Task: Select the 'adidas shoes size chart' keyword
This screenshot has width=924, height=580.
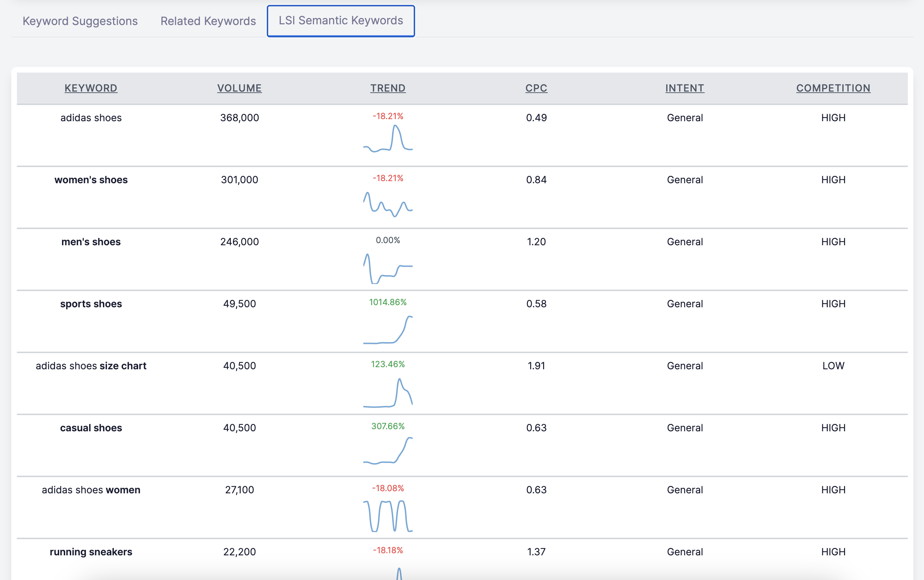Action: pos(91,365)
